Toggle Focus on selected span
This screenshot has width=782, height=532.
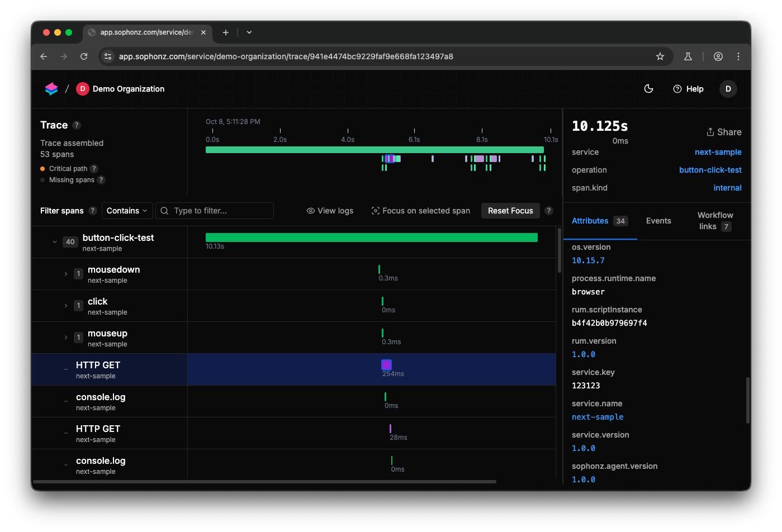click(x=420, y=211)
